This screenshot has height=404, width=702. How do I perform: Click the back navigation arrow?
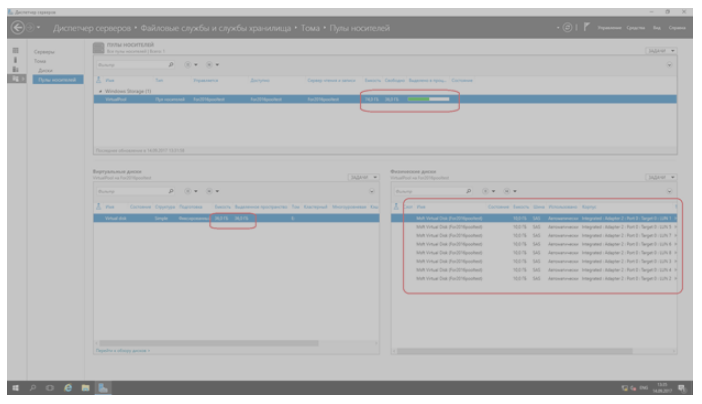[x=17, y=29]
